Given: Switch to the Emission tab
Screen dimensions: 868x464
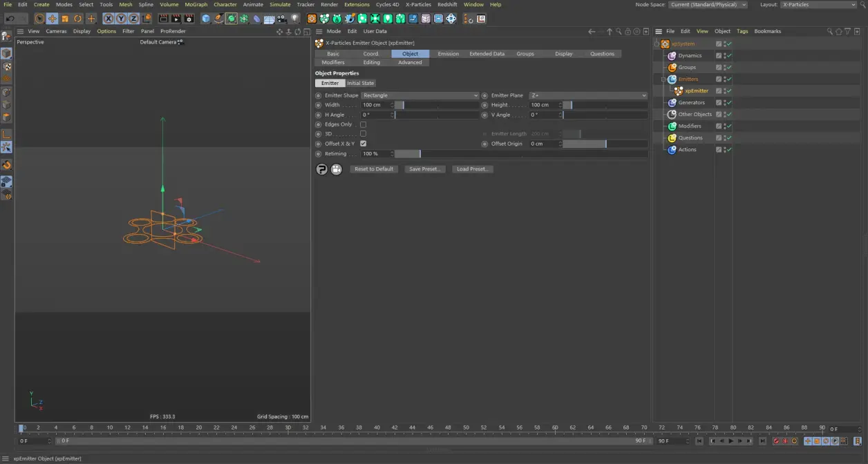Looking at the screenshot, I should point(448,53).
